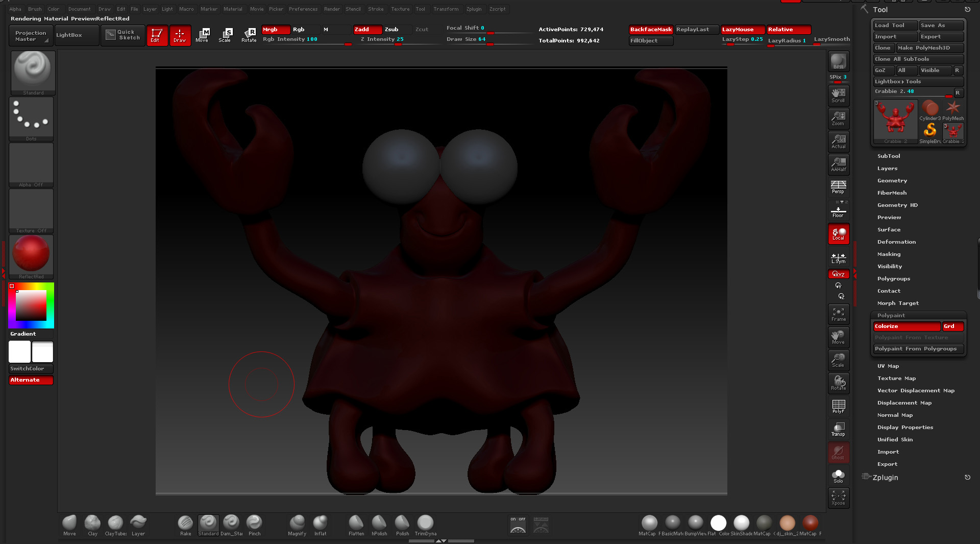Screen dimensions: 980x544
Task: Click the color picker square
Action: click(x=31, y=305)
